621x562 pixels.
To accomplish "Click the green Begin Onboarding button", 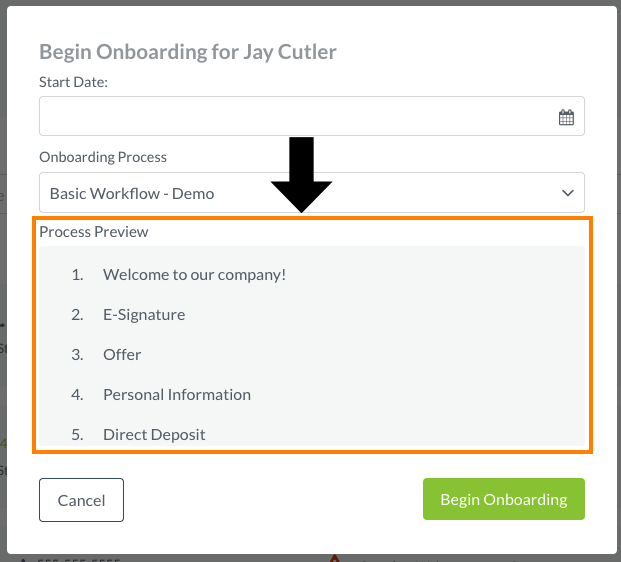I will tap(504, 499).
